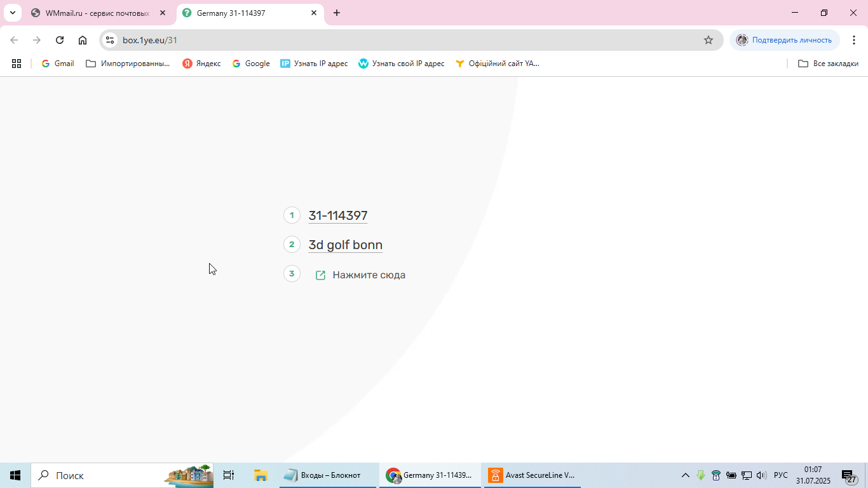Screen dimensions: 868x488
Task: Select the Germany 31-114397 tab
Action: (x=249, y=13)
